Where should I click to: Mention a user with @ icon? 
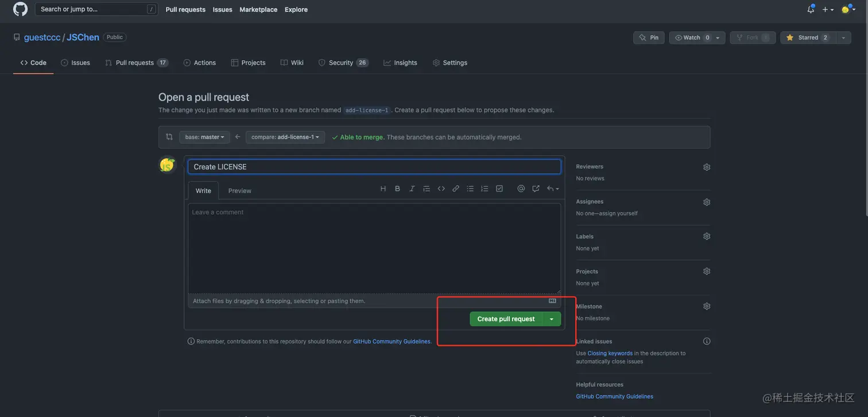[x=521, y=188]
